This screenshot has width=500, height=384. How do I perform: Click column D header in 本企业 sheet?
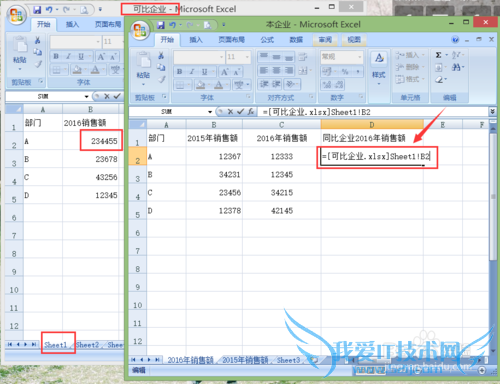[372, 125]
